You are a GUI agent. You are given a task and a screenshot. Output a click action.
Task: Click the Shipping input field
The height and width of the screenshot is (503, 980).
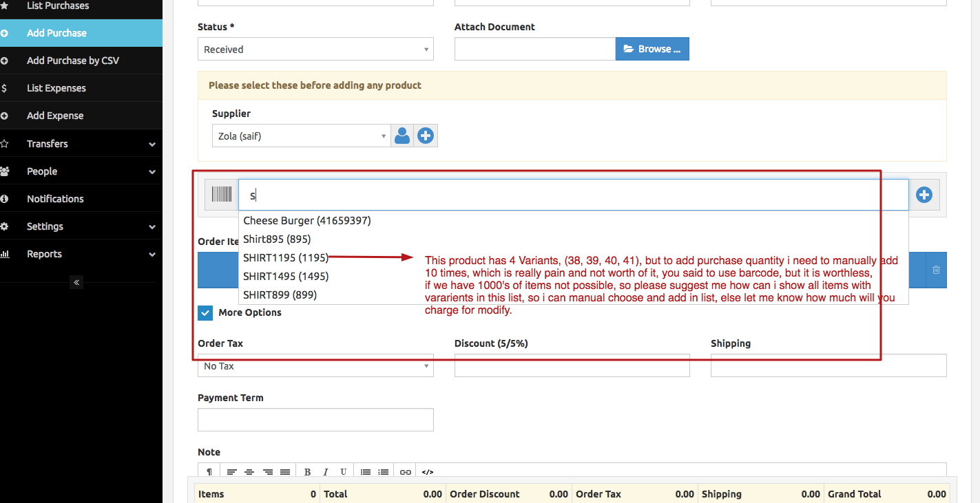click(828, 365)
